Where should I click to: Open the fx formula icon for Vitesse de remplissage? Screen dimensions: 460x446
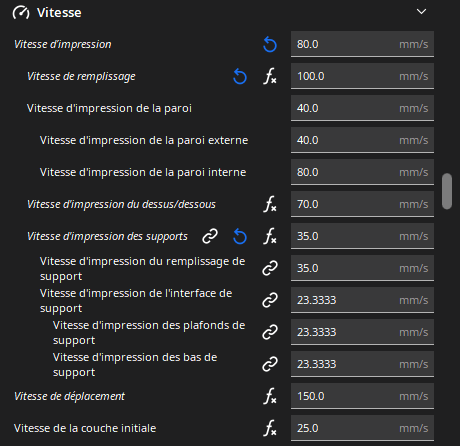(270, 76)
